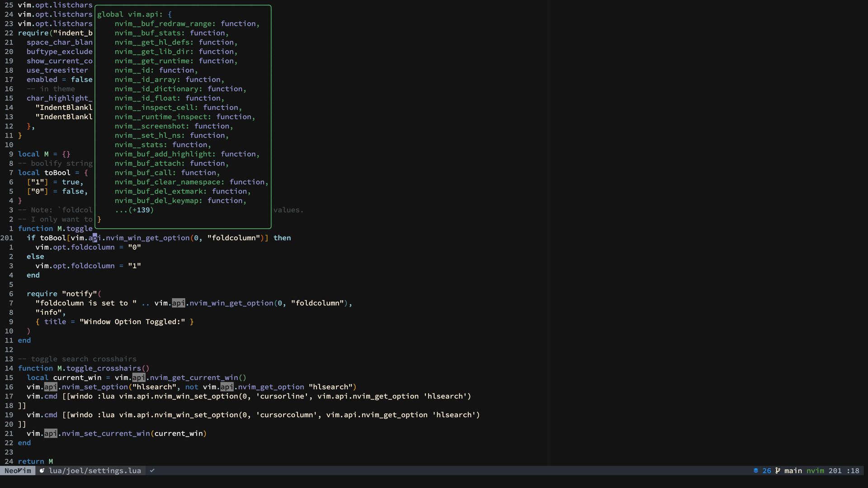The width and height of the screenshot is (868, 488).
Task: Click the 'else' keyword line
Action: click(x=35, y=256)
